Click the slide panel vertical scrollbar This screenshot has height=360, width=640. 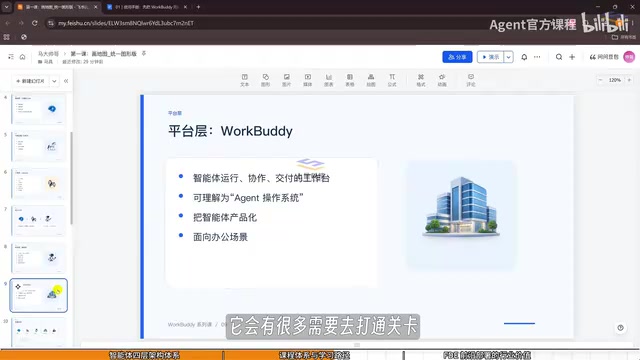tap(71, 178)
